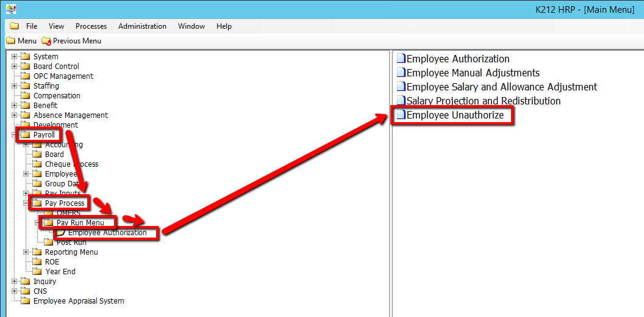Click the Menu folder icon in toolbar
This screenshot has width=644, height=317.
[x=10, y=41]
